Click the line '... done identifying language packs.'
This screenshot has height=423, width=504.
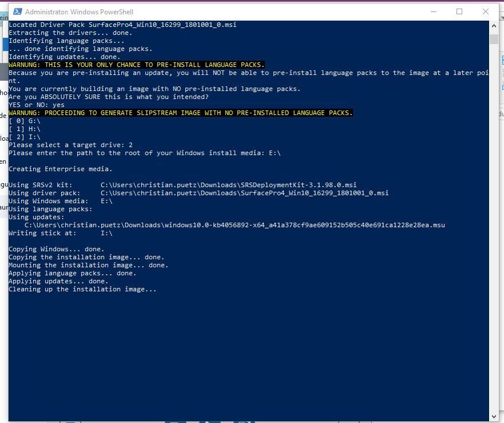pyautogui.click(x=80, y=49)
